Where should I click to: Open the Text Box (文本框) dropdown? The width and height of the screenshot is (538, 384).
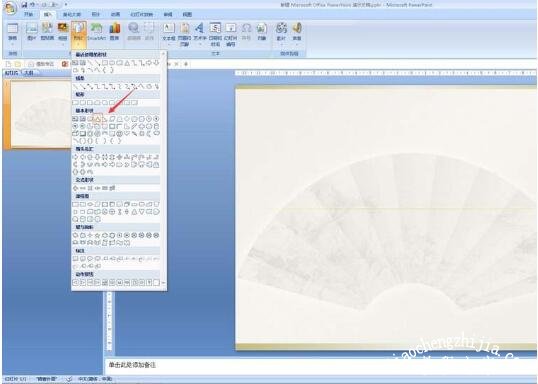(169, 34)
